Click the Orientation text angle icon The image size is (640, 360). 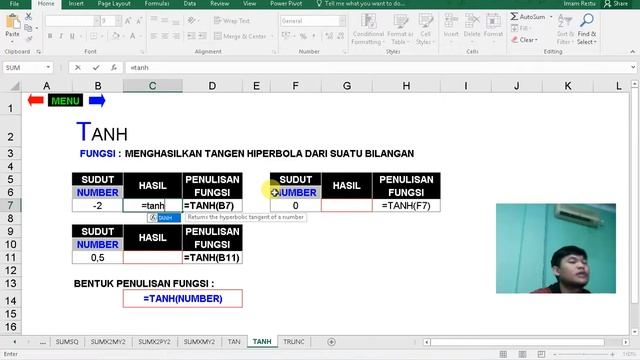coord(191,21)
